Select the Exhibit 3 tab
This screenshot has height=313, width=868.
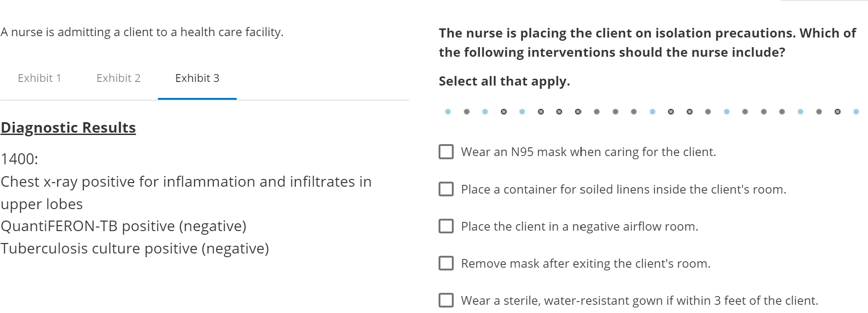coord(197,78)
